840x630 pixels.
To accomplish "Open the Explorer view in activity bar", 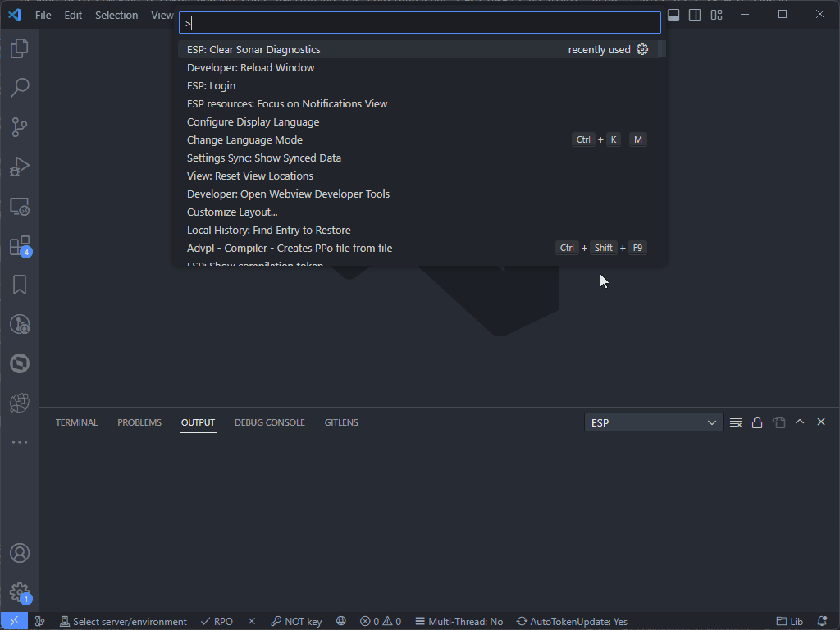I will click(20, 48).
